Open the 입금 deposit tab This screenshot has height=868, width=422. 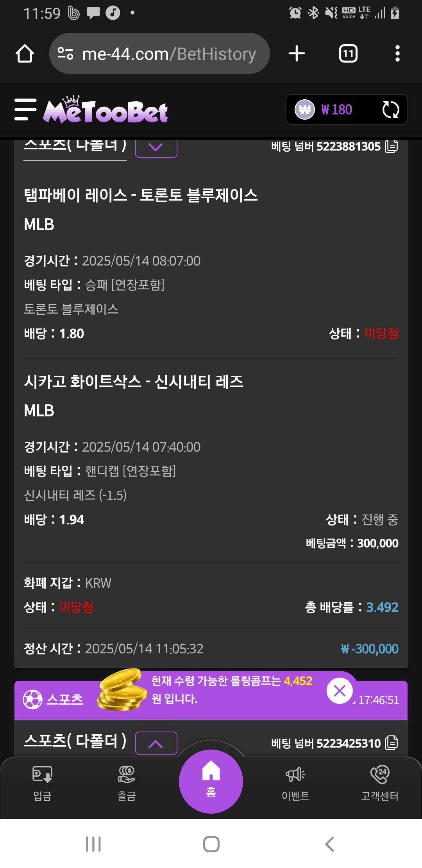(42, 783)
